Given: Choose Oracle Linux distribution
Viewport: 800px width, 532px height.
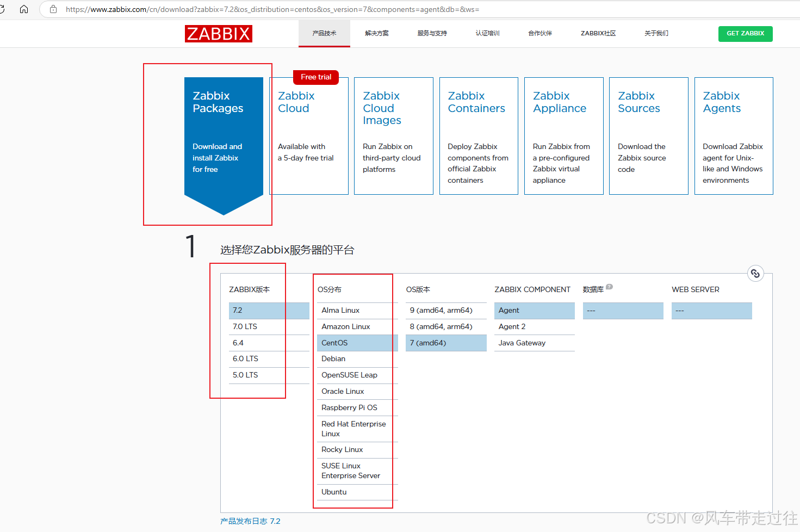Looking at the screenshot, I should [358, 392].
